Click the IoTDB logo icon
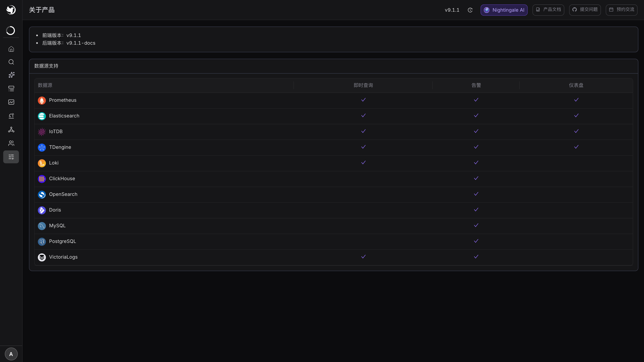Screen dimensions: 644x362 (42, 132)
